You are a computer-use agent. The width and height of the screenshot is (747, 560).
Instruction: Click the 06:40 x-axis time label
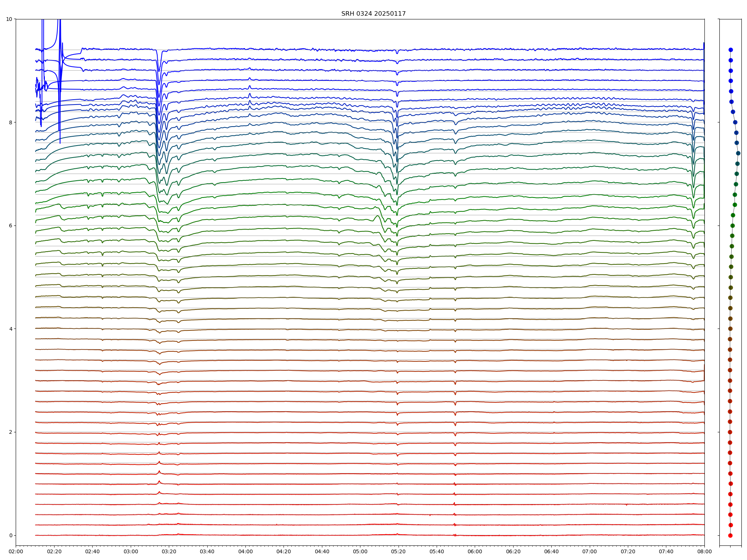coord(551,552)
